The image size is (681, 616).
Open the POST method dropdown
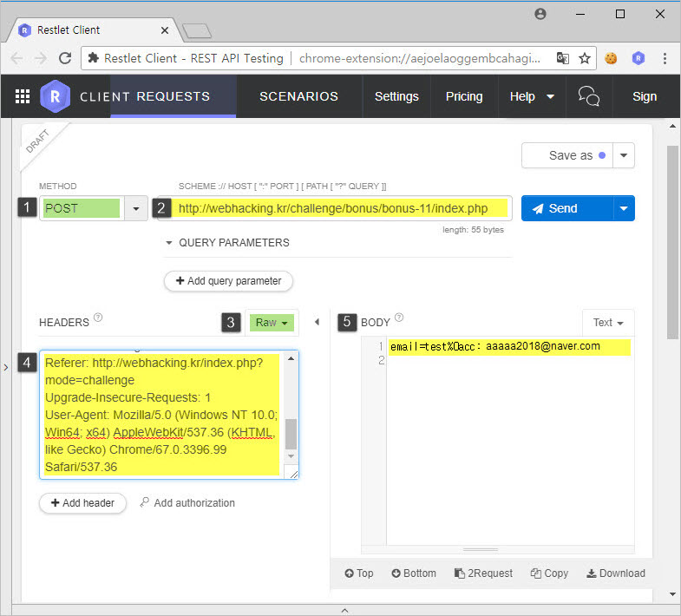click(x=135, y=208)
